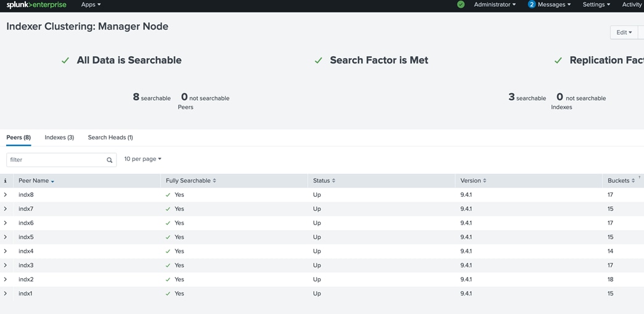Expand the indx3 row details

5,265
